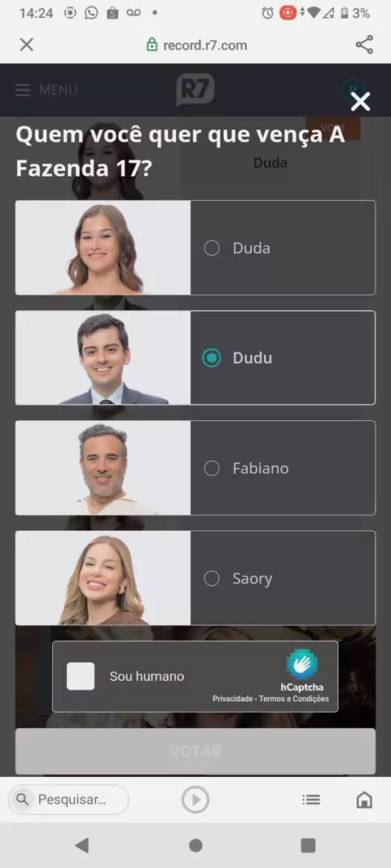Tap the Android recent apps square

[x=308, y=844]
